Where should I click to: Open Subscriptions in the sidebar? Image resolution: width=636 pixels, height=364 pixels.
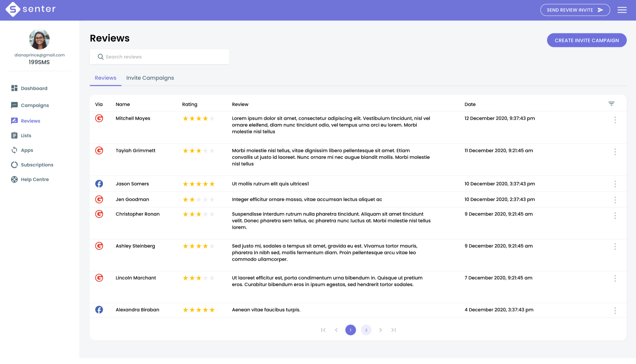[37, 165]
